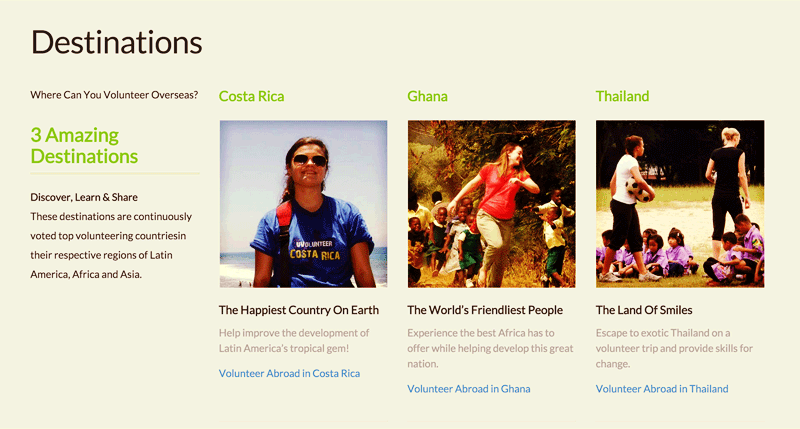Click the Ghana description about best Africa

[490, 348]
